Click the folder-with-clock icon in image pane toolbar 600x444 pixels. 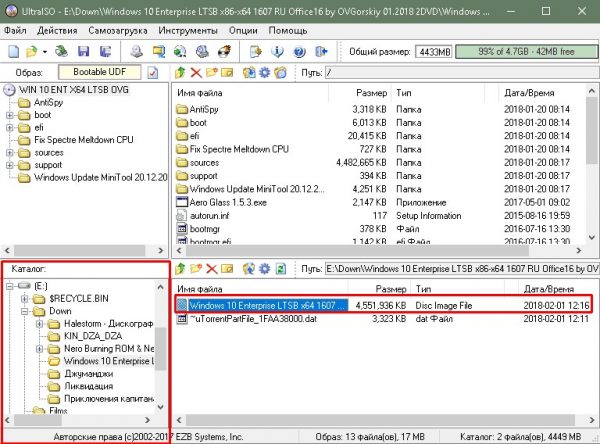[280, 72]
